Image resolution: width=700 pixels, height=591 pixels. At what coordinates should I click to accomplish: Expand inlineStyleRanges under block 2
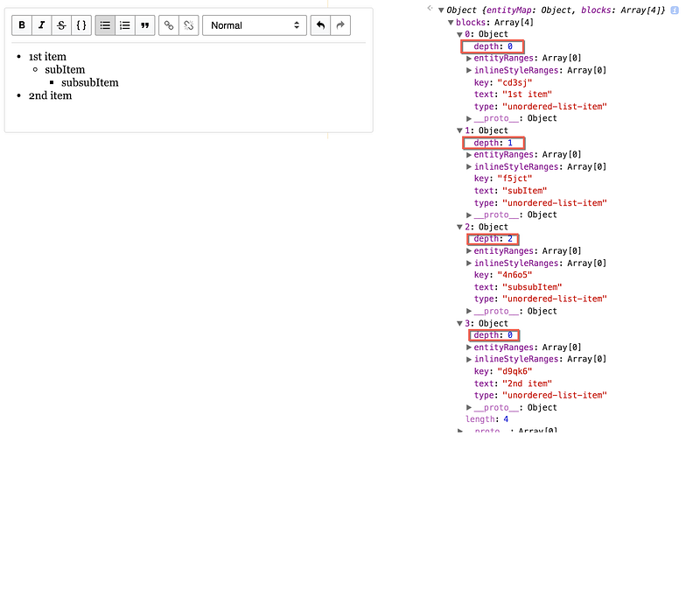469,264
